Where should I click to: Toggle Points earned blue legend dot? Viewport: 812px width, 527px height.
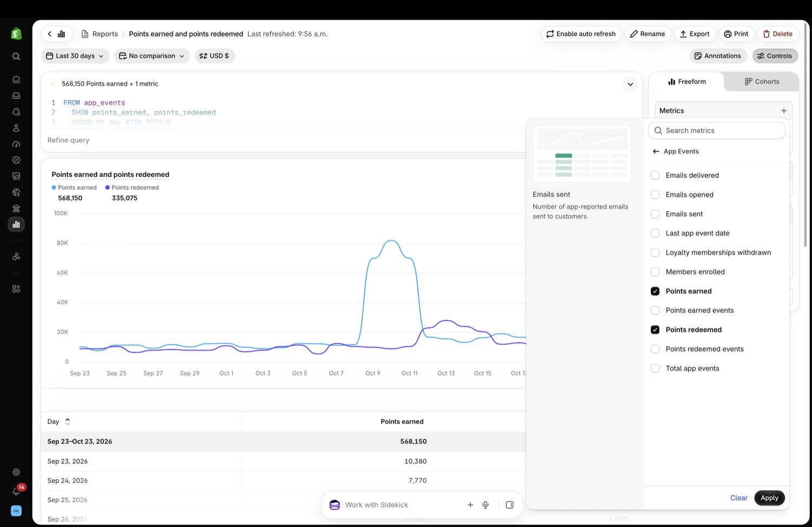[54, 187]
